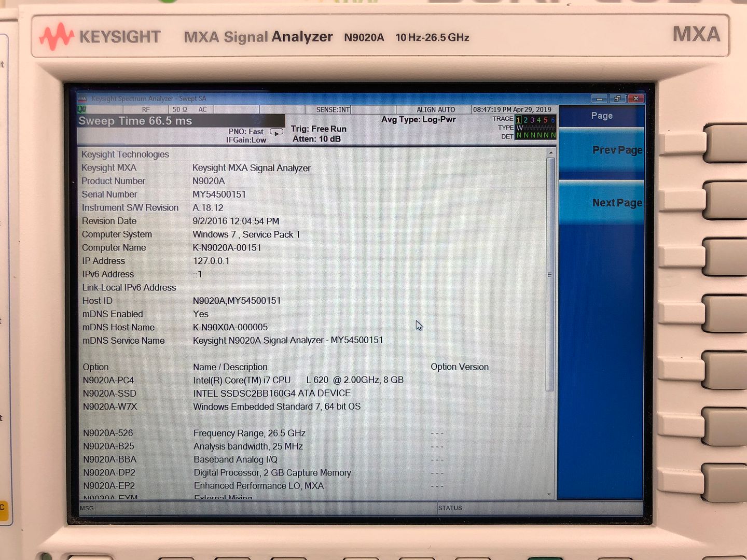Select the PNO: Fast setting text
The width and height of the screenshot is (747, 560).
[246, 132]
